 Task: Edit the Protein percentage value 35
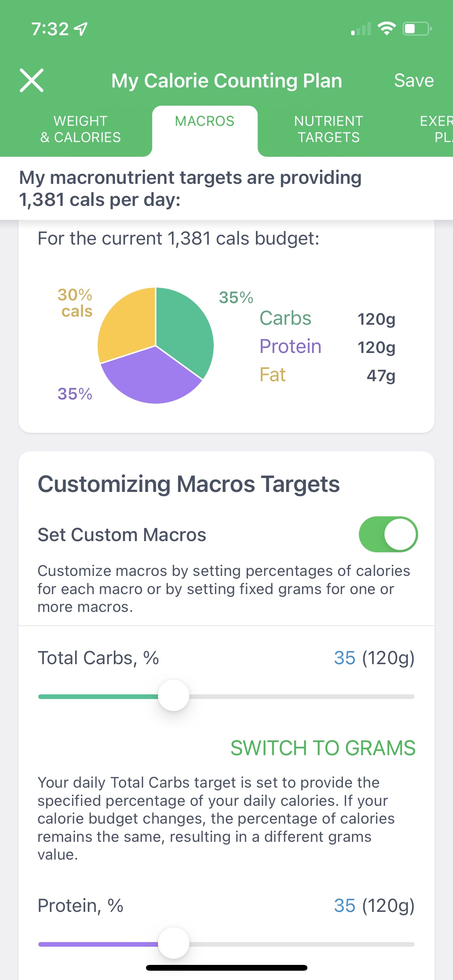pos(345,906)
